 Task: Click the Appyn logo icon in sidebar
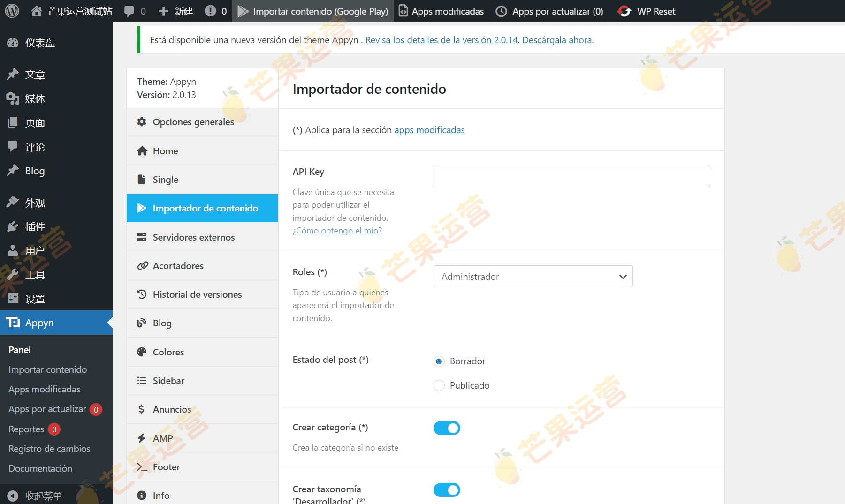point(13,323)
